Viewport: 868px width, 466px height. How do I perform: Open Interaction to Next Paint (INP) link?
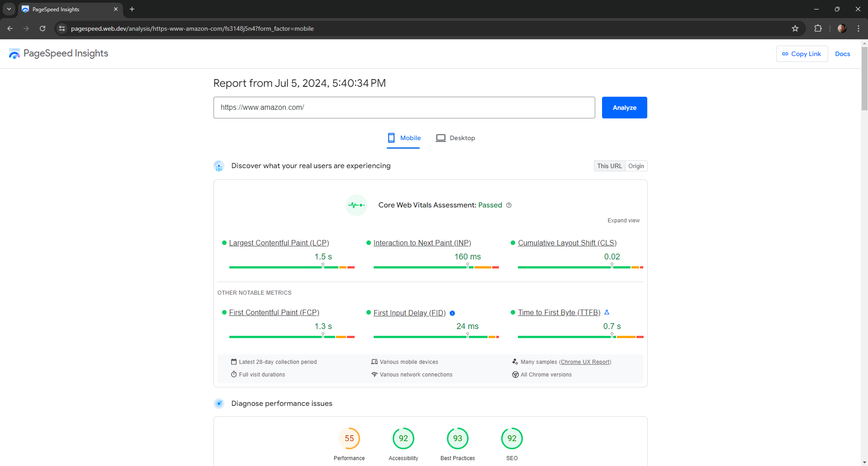pos(422,243)
